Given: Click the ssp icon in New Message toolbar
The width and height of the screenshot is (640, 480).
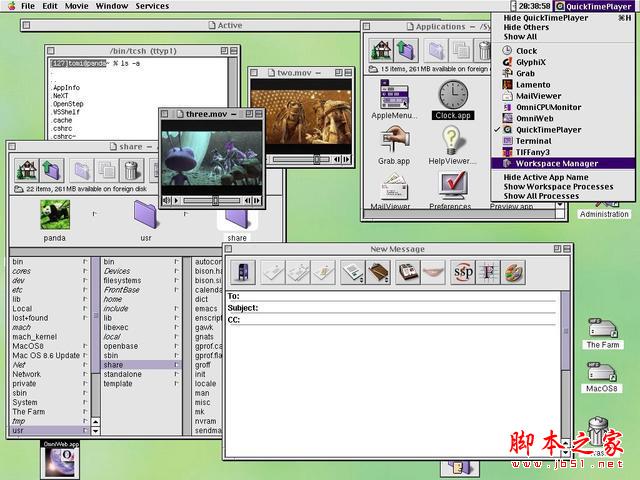Looking at the screenshot, I should coord(463,272).
